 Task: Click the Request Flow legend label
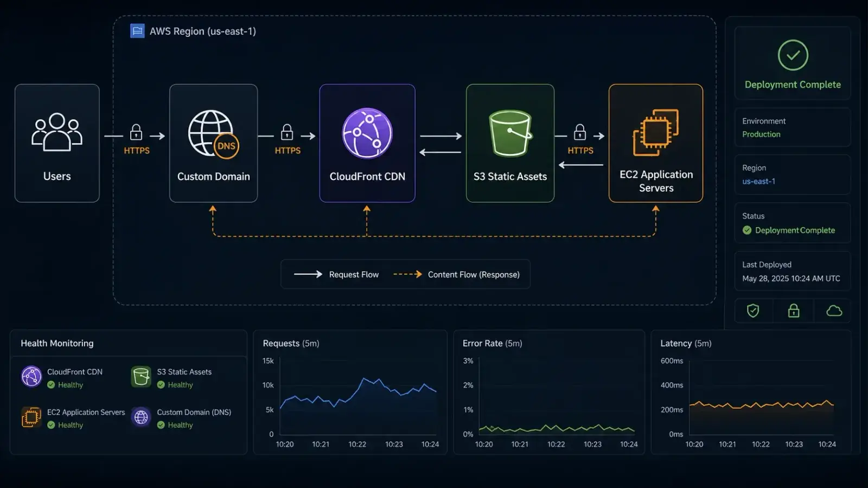point(354,274)
